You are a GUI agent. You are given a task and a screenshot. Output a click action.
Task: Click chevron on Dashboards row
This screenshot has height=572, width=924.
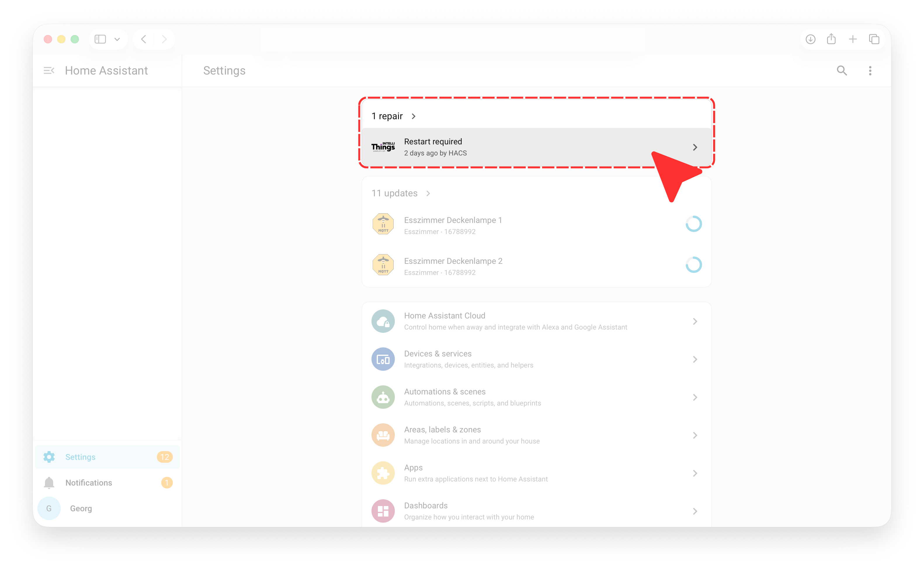(695, 511)
